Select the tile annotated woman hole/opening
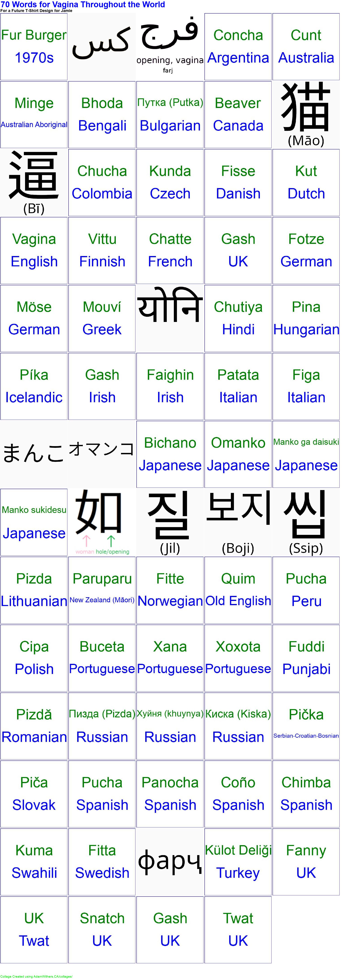Image resolution: width=347 pixels, height=980 pixels. tap(102, 522)
